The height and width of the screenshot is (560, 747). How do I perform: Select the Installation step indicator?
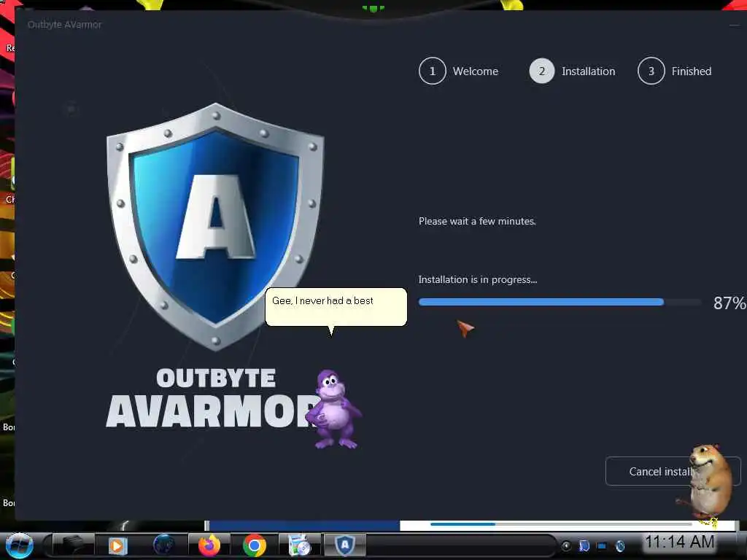click(x=572, y=71)
